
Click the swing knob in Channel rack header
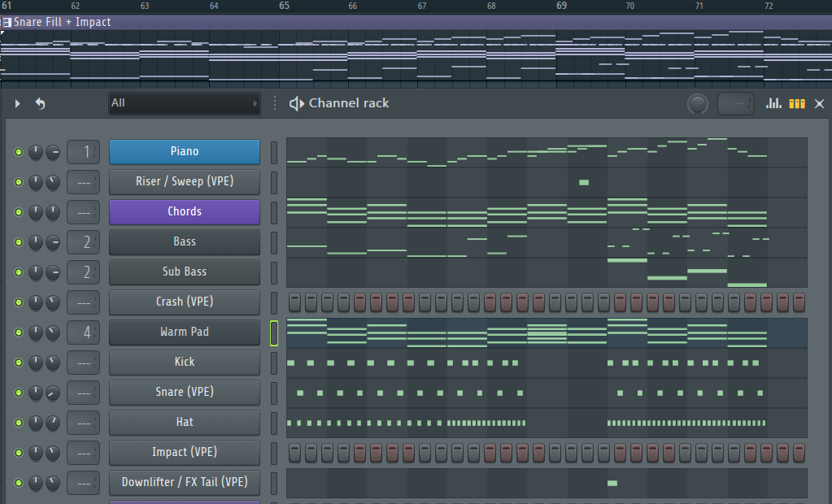[x=698, y=104]
